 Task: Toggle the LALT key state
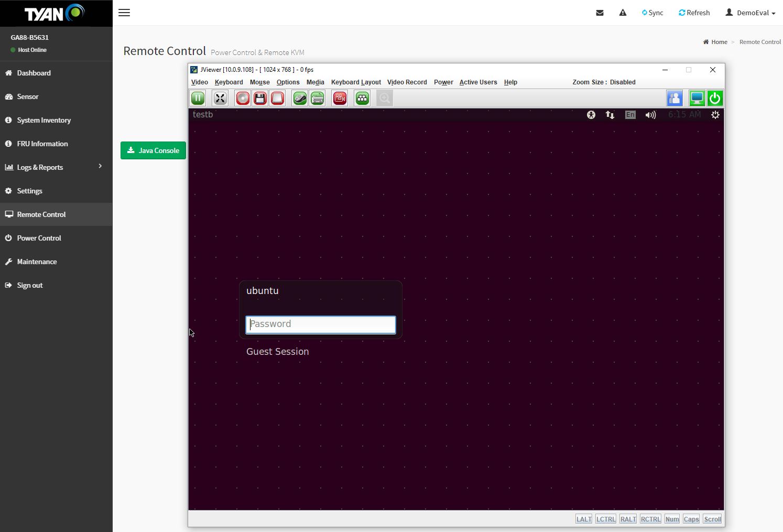coord(584,519)
